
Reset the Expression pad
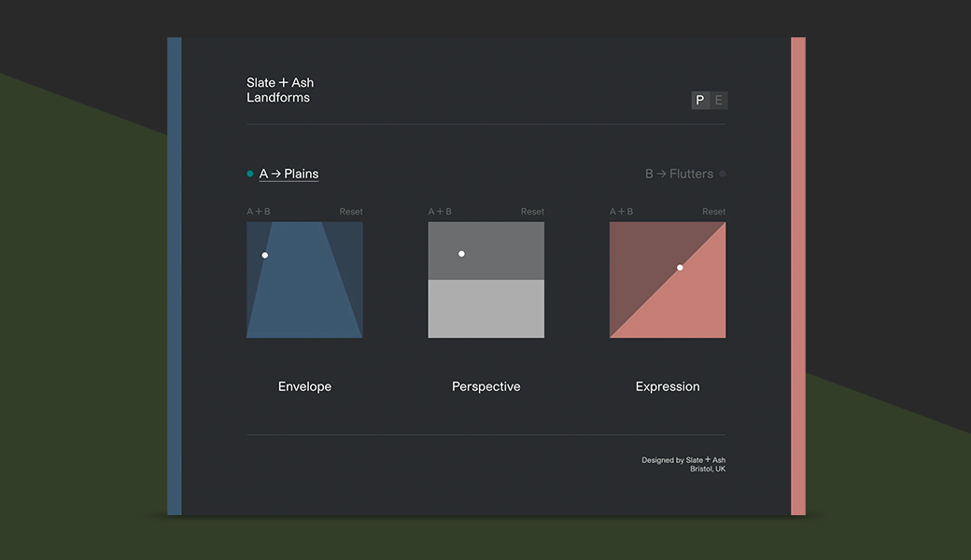tap(714, 212)
